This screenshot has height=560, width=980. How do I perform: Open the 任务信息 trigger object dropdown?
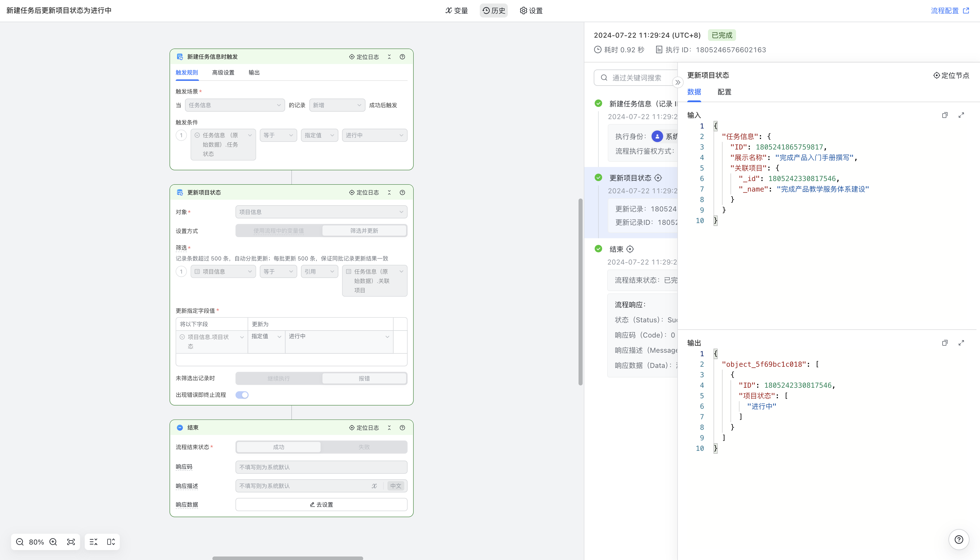[x=235, y=105]
